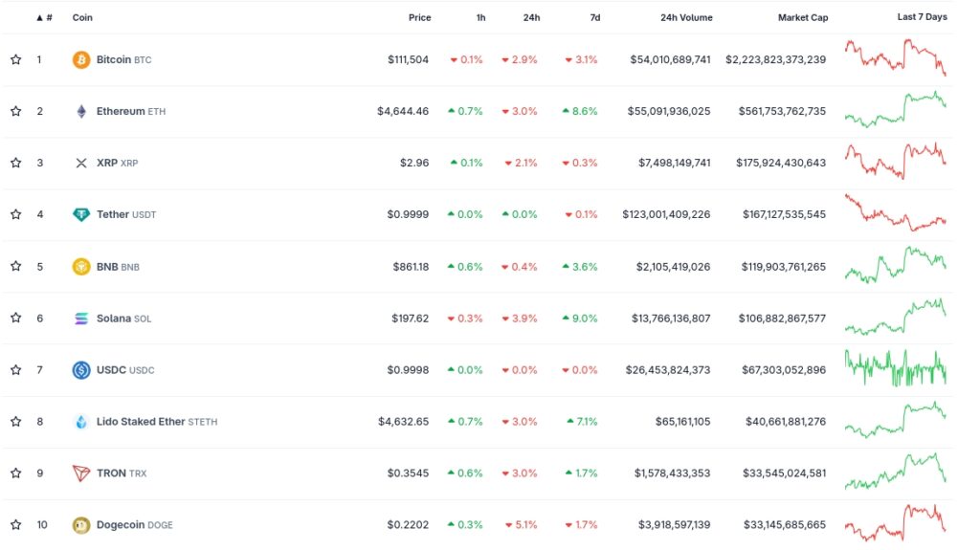This screenshot has width=980, height=550.
Task: Click Ethereum price $4,644.46
Action: (x=403, y=111)
